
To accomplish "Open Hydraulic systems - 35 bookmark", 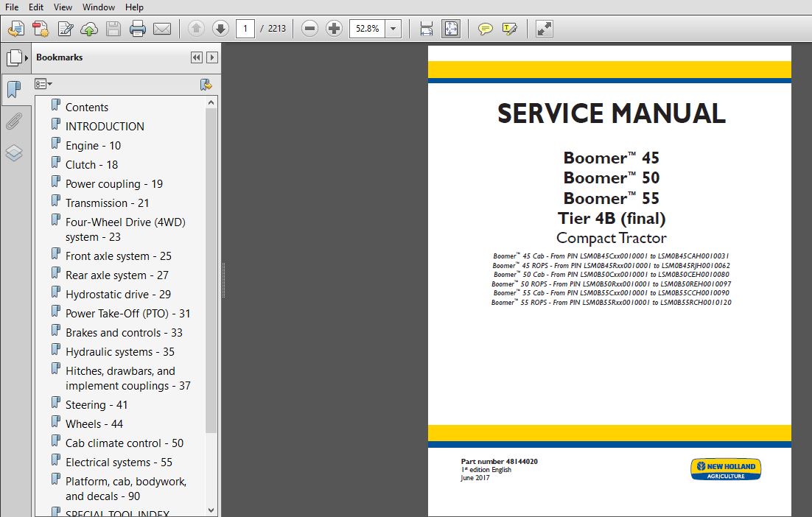I will pyautogui.click(x=120, y=352).
